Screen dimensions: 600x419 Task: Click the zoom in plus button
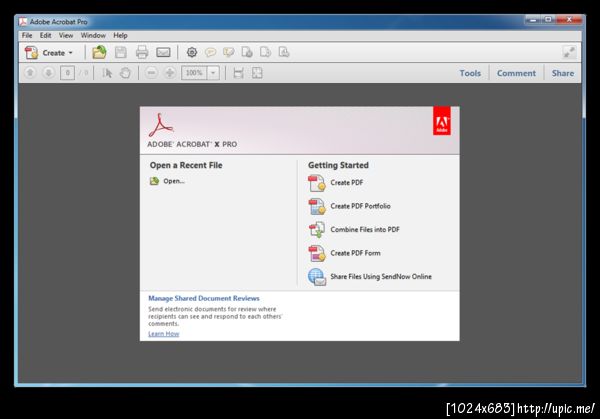(170, 73)
